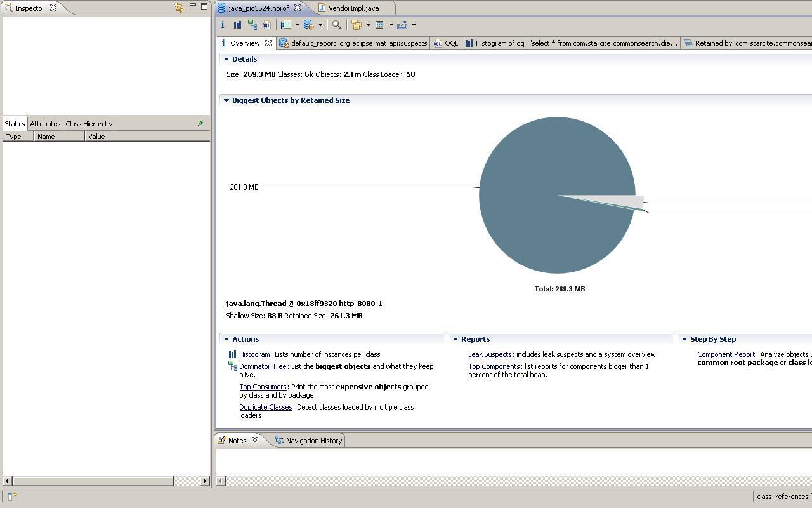Open the Dominator Tree action link

coord(263,366)
